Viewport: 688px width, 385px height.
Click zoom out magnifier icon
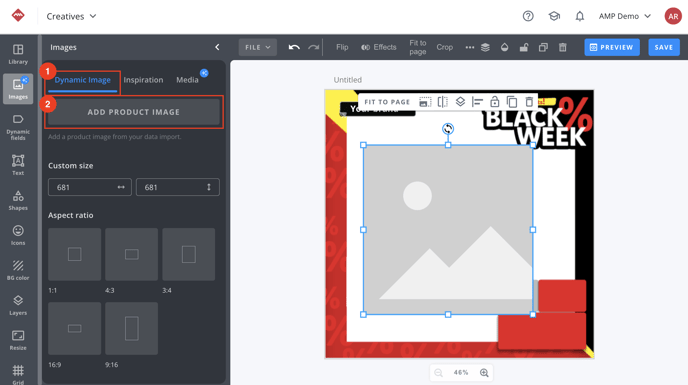coord(438,373)
